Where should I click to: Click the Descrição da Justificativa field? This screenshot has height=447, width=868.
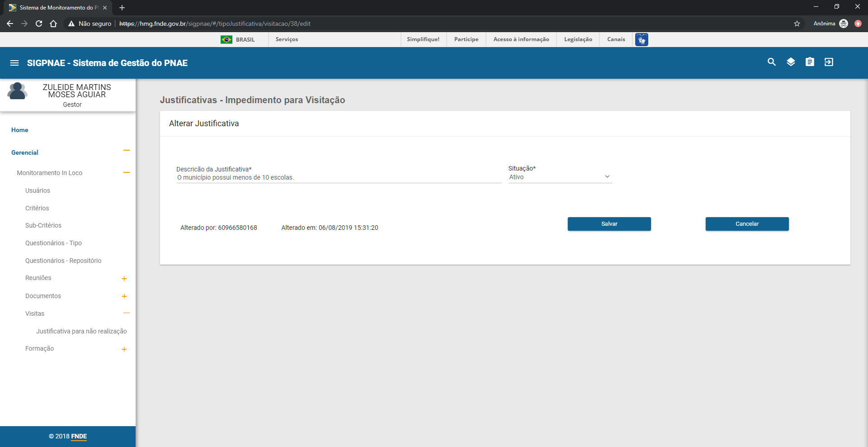coord(339,177)
